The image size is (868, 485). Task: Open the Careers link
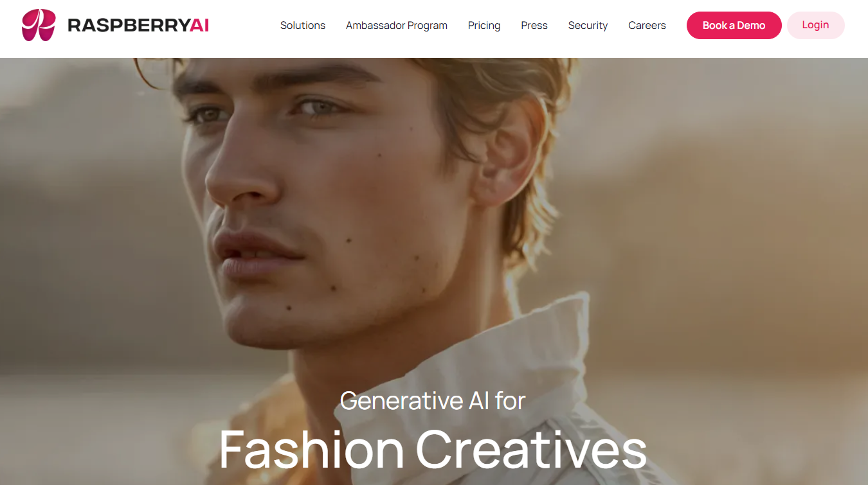647,26
